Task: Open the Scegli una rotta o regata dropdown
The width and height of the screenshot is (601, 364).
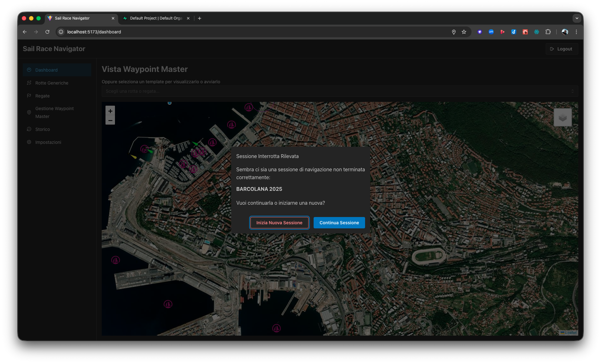Action: click(339, 91)
